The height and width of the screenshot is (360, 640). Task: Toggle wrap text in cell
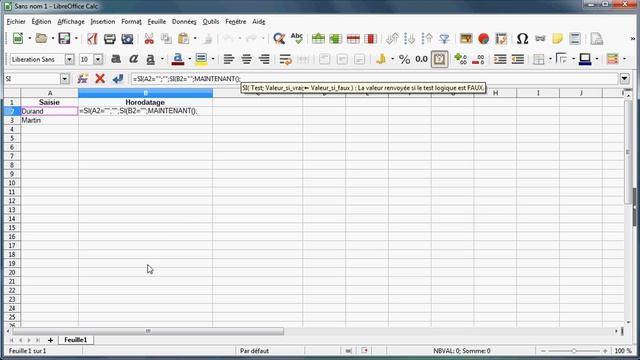coord(286,59)
